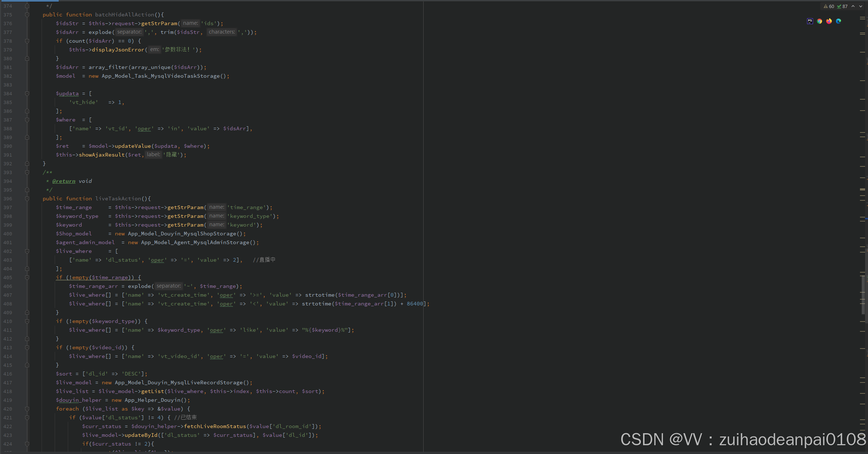Click line number 400 in gutter

pos(8,234)
